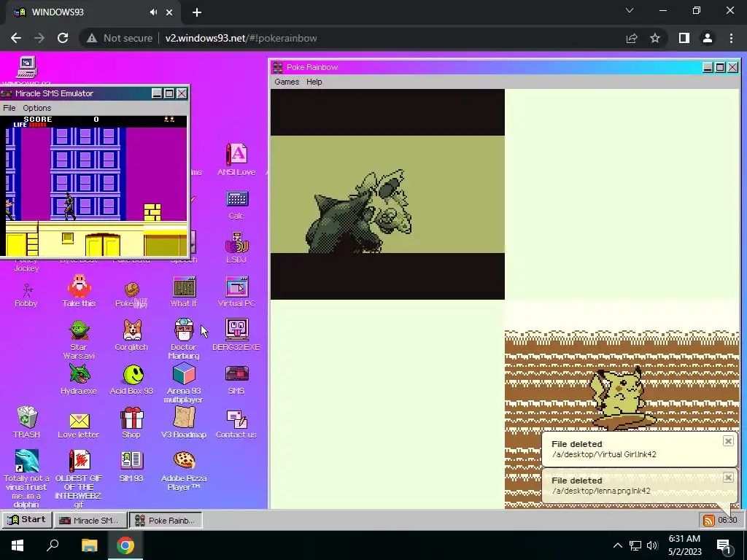Dismiss the lenna.png.lnk42 deleted notification
747x560 pixels.
(728, 478)
